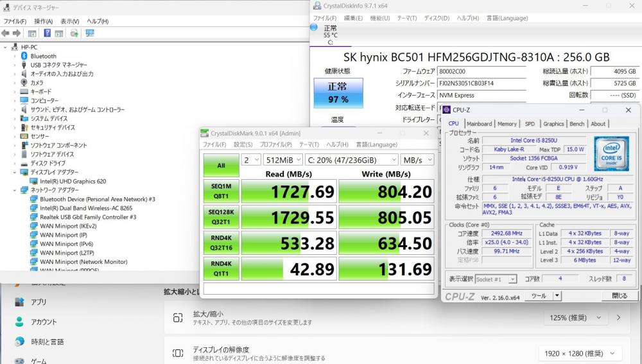Expand the disk drive (ディスク ドライブ) node
The width and height of the screenshot is (642, 364).
coord(15,163)
